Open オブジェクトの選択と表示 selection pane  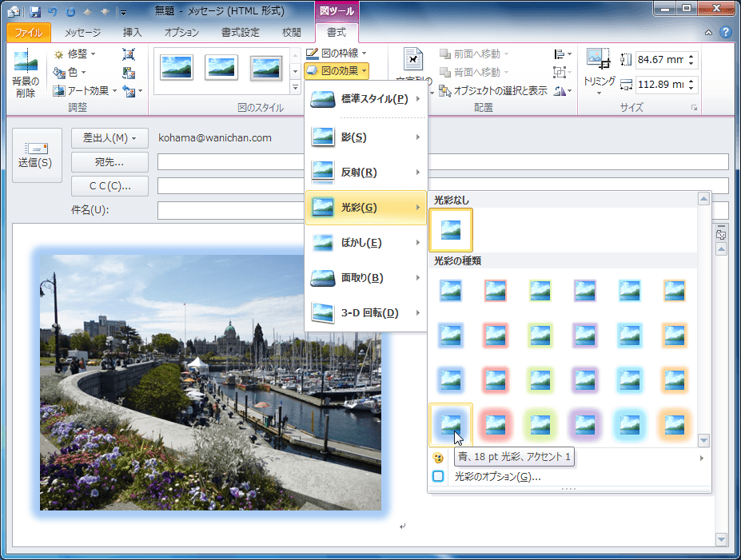click(493, 90)
